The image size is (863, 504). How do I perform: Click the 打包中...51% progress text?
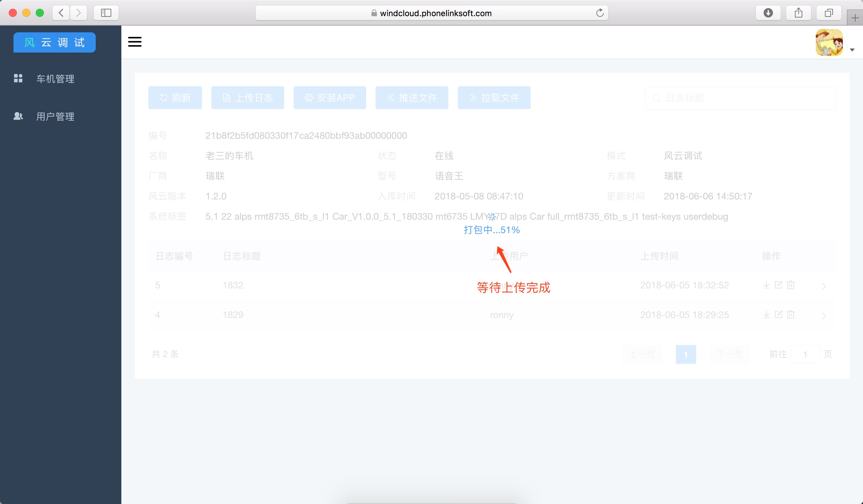[492, 229]
